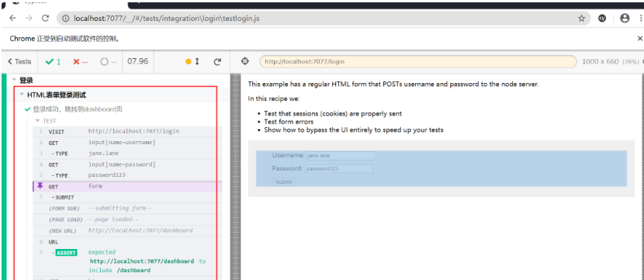Select the GET input[name=password] command
Viewport: 644px width, 280px height.
tap(127, 164)
